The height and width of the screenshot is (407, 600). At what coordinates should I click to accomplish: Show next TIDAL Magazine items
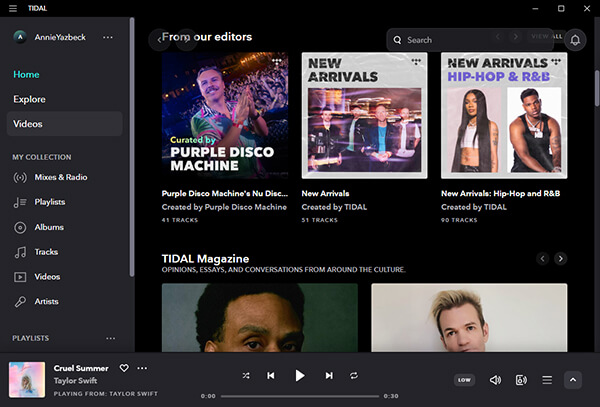coord(561,259)
